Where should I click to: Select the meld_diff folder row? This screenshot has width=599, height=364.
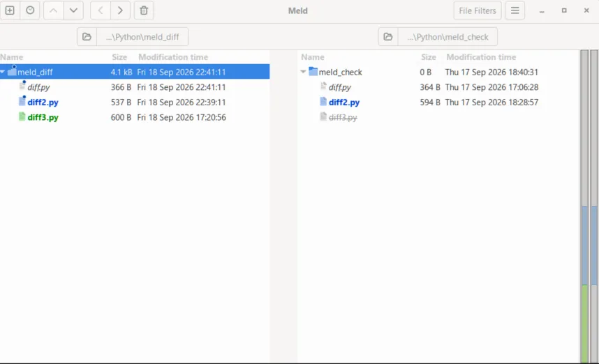pos(135,72)
